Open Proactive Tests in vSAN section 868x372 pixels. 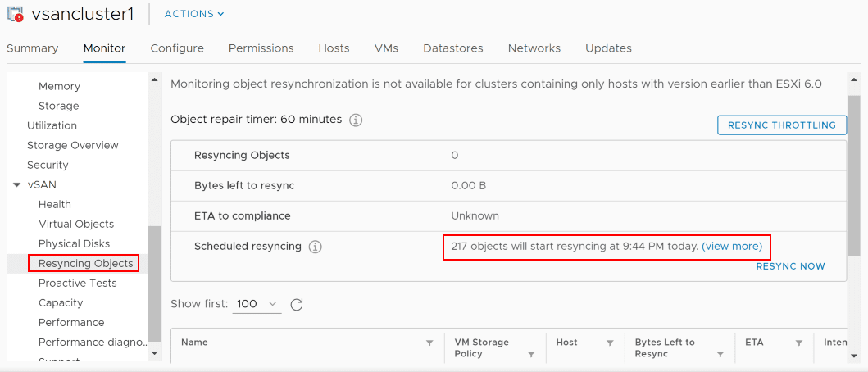pos(77,283)
